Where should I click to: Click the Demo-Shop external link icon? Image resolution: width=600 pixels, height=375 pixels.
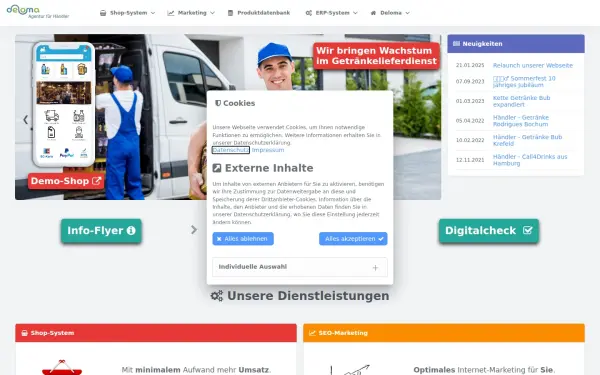(x=96, y=181)
